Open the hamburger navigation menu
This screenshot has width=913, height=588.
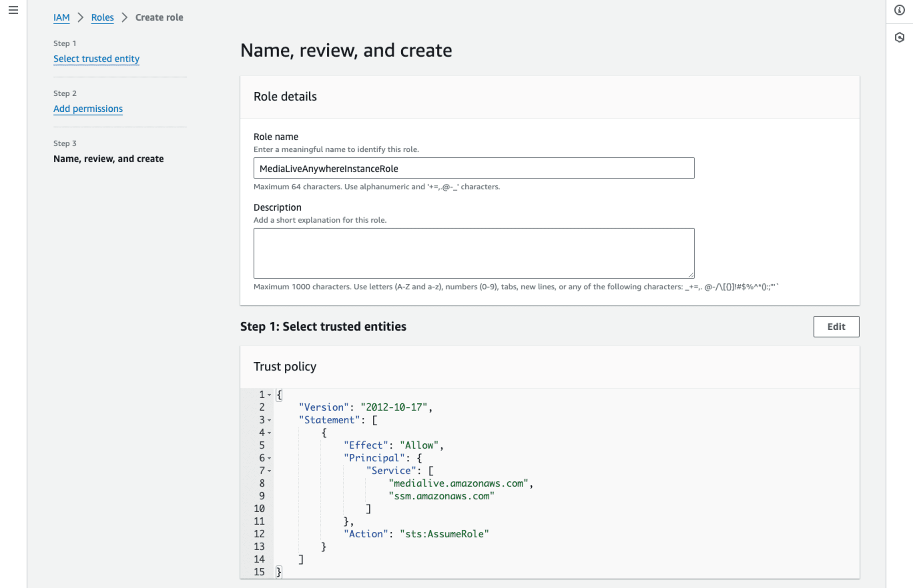pos(13,10)
